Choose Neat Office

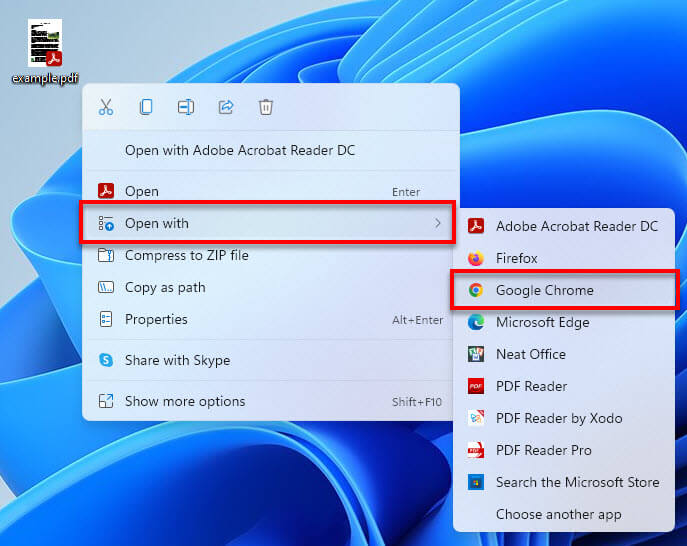[x=564, y=354]
